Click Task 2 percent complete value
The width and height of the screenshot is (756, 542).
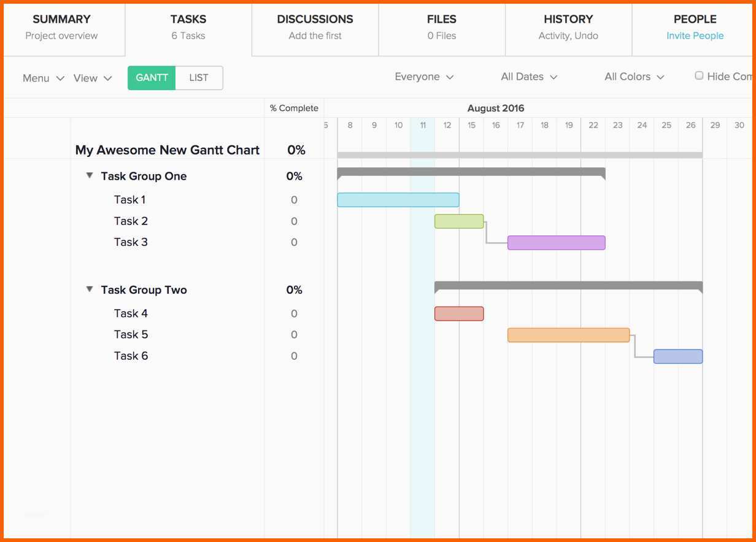[294, 221]
